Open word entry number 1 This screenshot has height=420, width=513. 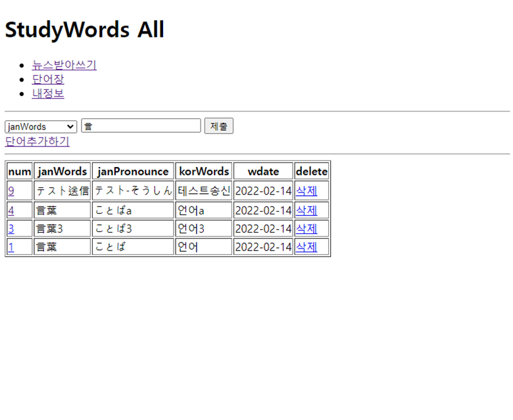[x=11, y=246]
